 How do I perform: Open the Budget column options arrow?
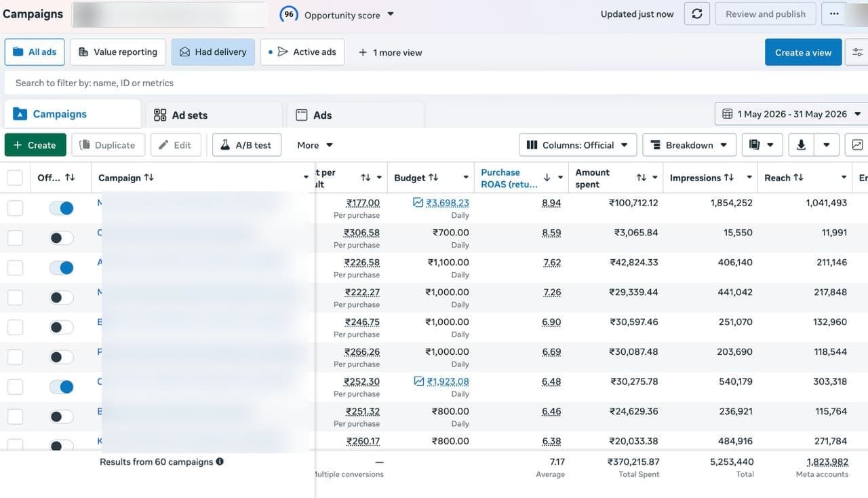[466, 178]
